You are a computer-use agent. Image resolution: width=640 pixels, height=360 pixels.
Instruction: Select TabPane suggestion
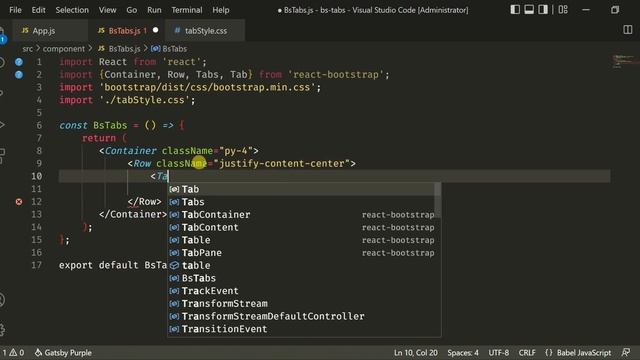(x=301, y=253)
